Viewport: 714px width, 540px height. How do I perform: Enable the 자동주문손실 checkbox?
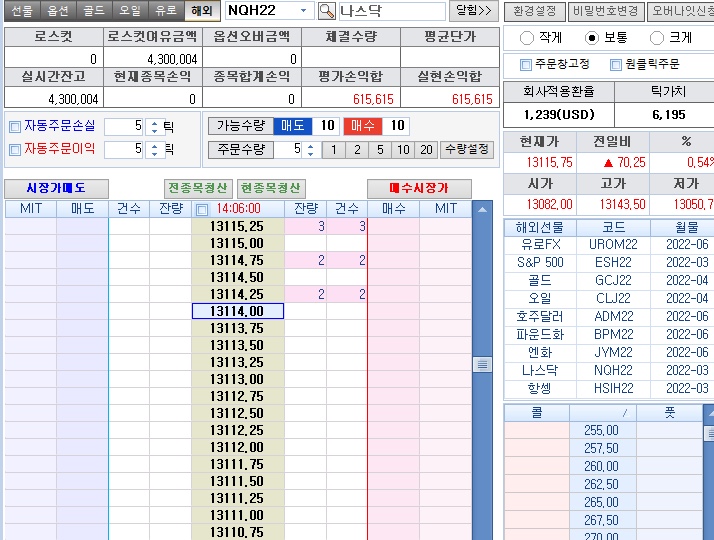pos(14,127)
